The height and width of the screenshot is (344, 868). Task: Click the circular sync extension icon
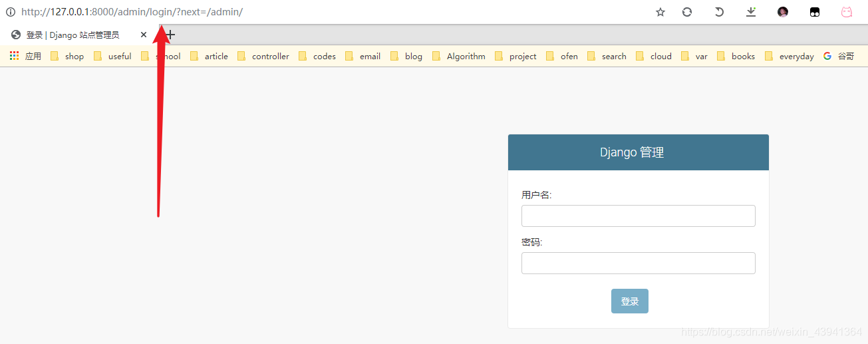click(x=687, y=12)
